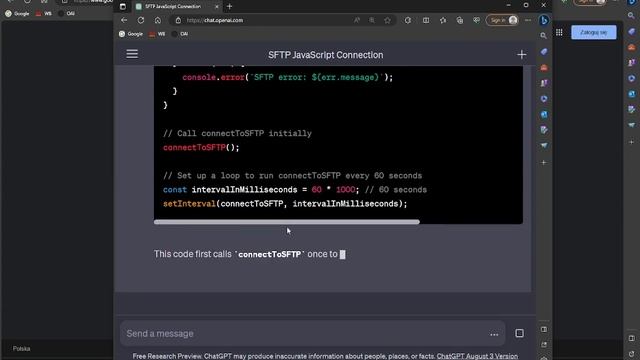The height and width of the screenshot is (360, 640).
Task: Open Google bookmark in front window
Action: click(131, 34)
